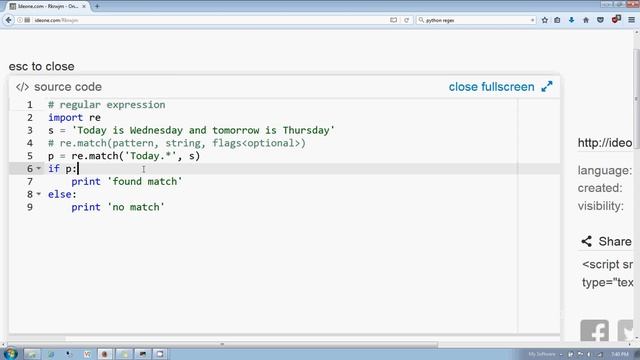The height and width of the screenshot is (360, 640).
Task: Click the ideone.com address bar
Action: [x=204, y=20]
